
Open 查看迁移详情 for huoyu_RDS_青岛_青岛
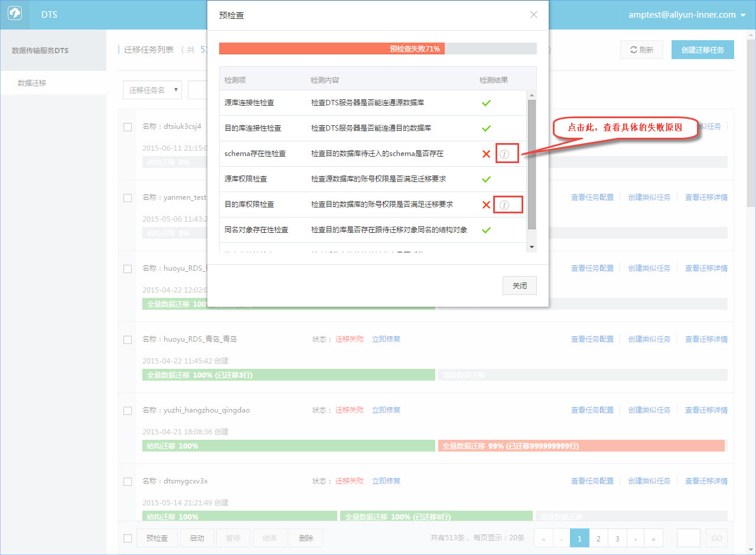706,339
